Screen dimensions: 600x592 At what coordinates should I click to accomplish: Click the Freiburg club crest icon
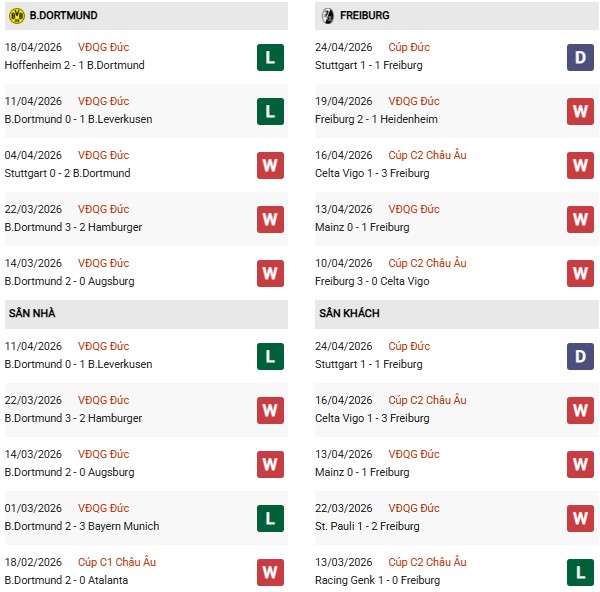[326, 15]
